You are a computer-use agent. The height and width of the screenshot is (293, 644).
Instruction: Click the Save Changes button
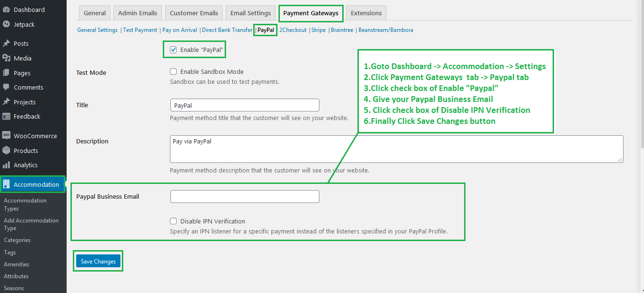(x=98, y=261)
